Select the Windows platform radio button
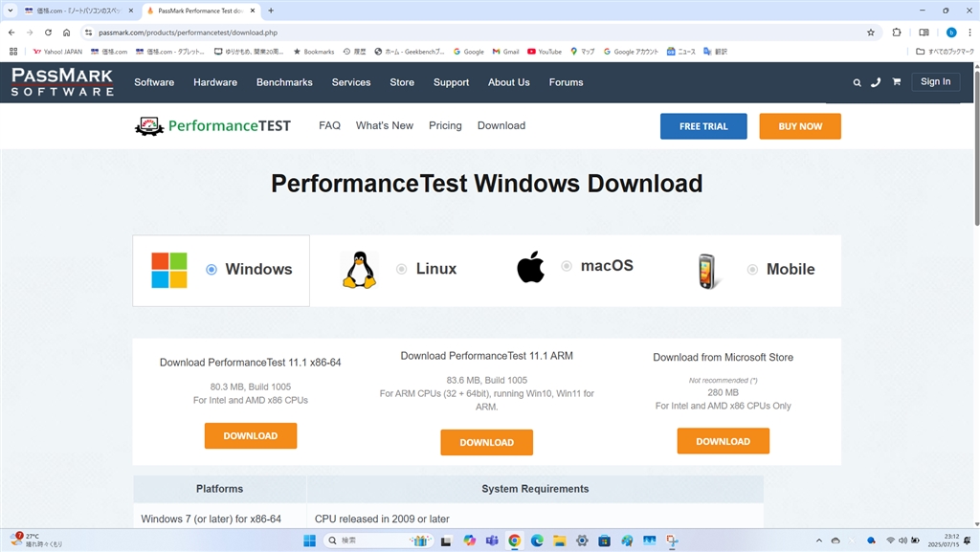This screenshot has height=552, width=980. (x=212, y=270)
